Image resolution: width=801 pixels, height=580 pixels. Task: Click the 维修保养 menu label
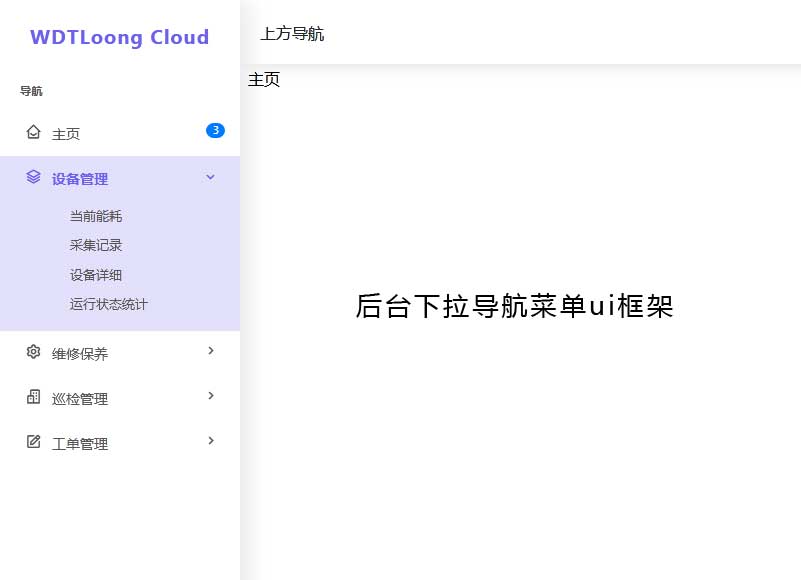[x=80, y=354]
